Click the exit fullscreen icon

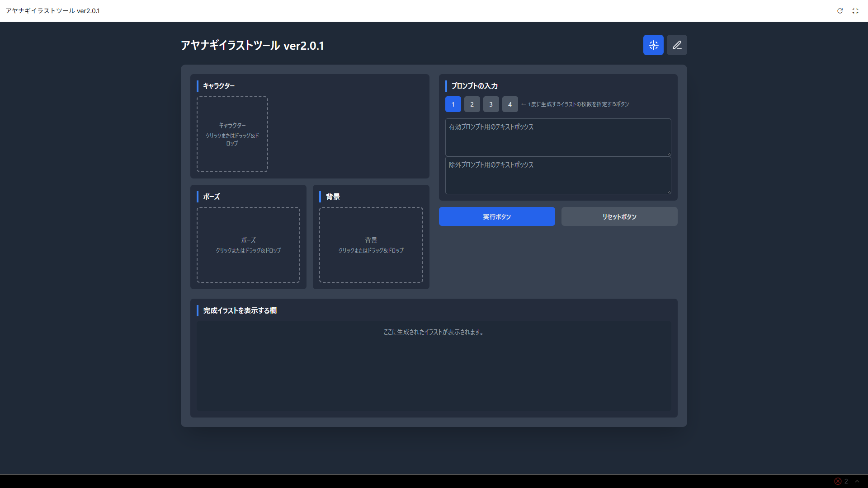coord(855,11)
